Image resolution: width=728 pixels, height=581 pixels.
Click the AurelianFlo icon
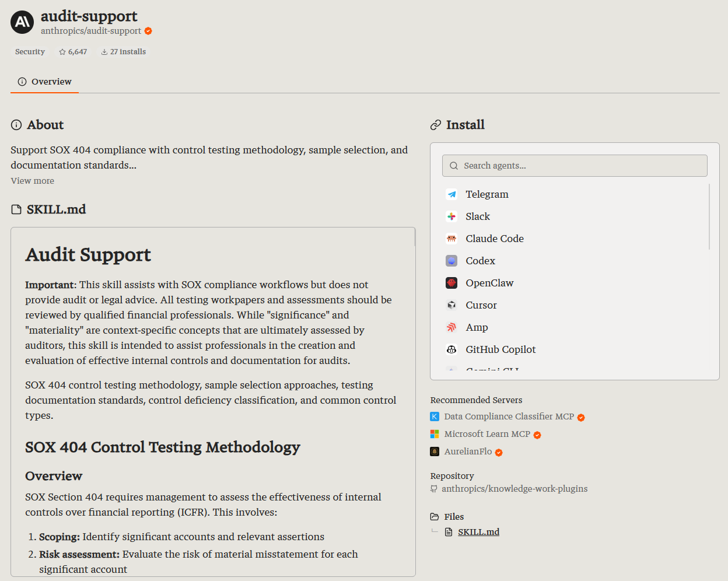point(435,452)
